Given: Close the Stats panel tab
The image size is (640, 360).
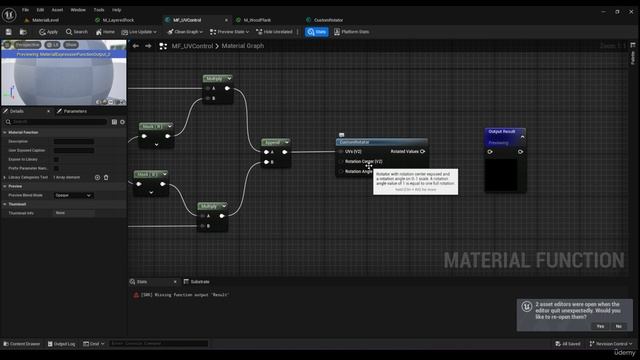Looking at the screenshot, I should 175,282.
